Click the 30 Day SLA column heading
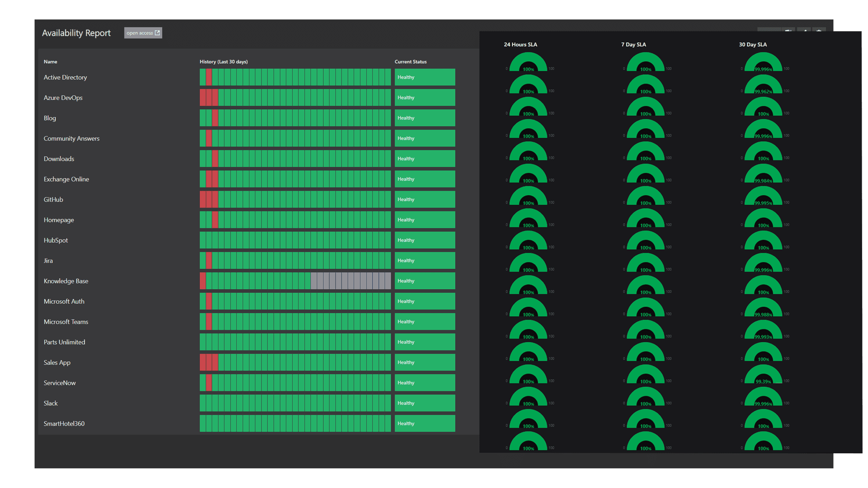This screenshot has width=868, height=488. point(752,44)
